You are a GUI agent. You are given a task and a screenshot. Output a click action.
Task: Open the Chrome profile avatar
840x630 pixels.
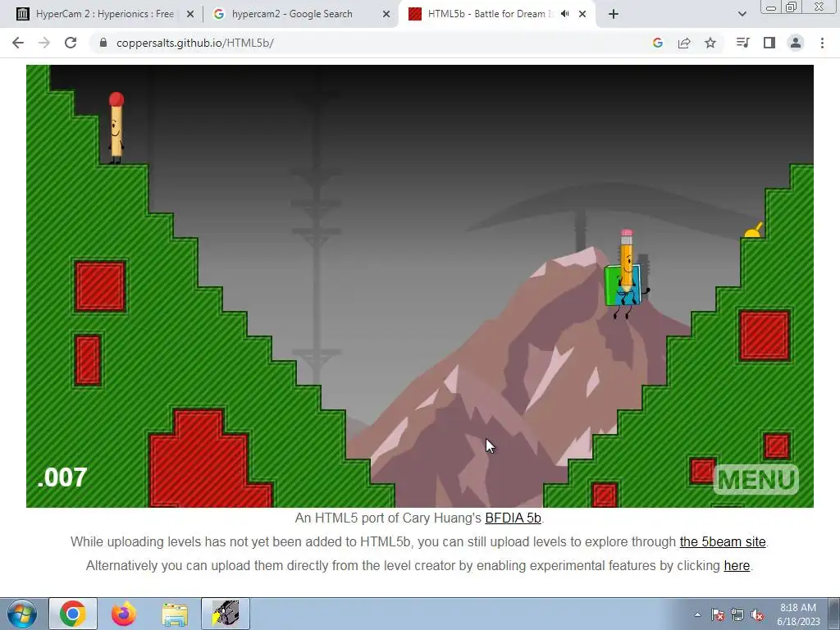click(796, 43)
